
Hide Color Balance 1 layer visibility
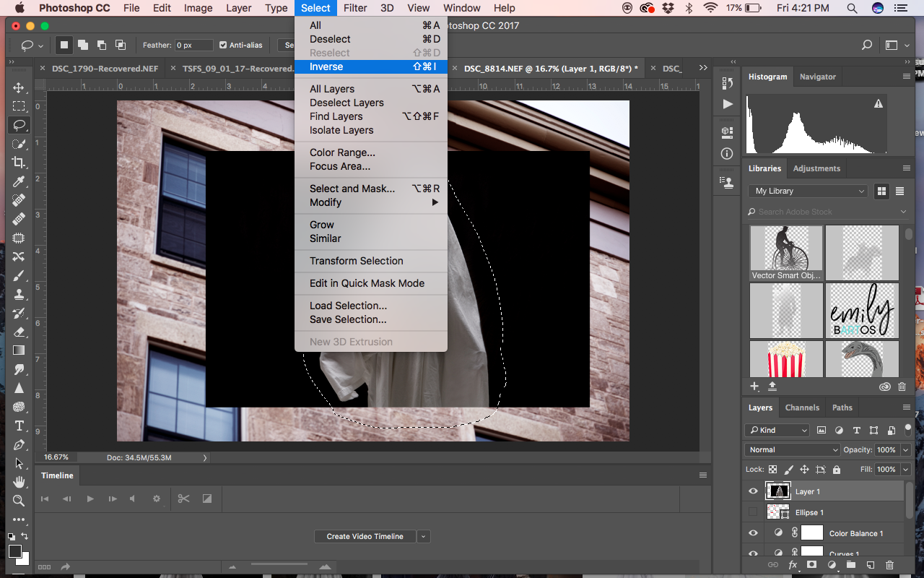click(x=753, y=533)
